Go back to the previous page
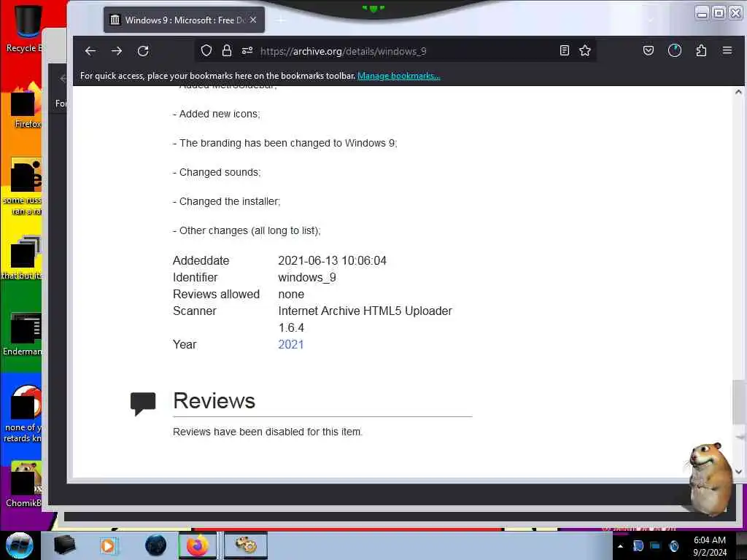The width and height of the screenshot is (747, 560). coord(90,51)
